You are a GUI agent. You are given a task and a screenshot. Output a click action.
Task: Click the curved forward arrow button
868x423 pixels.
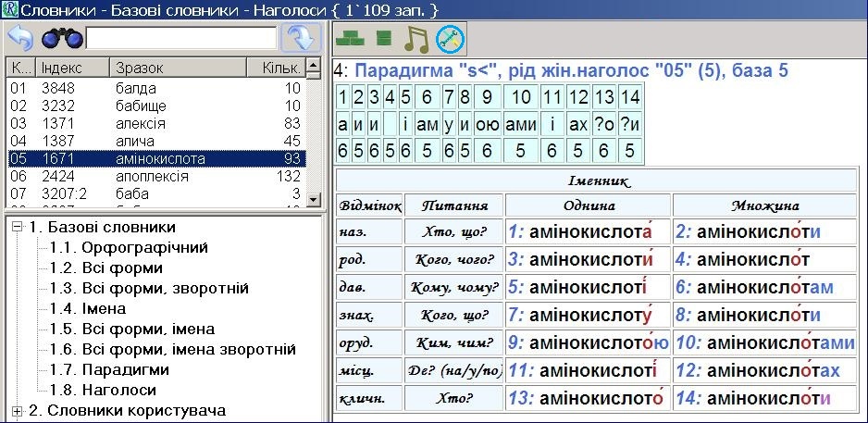tap(301, 38)
